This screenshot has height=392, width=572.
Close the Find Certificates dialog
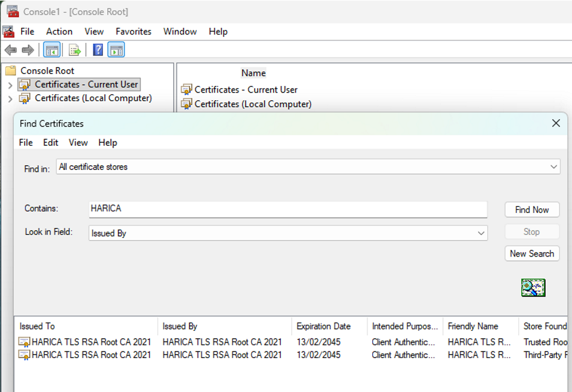556,123
